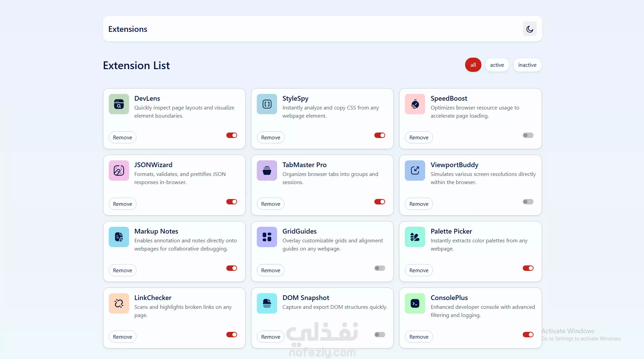Click the 'Organizes browser tabs into groups' description
This screenshot has width=644, height=359.
[x=330, y=178]
